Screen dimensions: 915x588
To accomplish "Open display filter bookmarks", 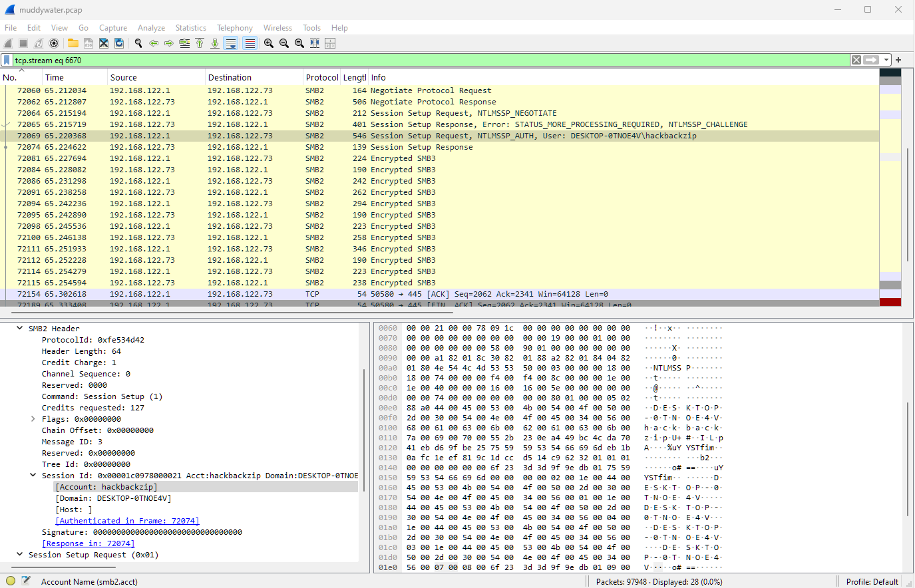I will point(7,60).
